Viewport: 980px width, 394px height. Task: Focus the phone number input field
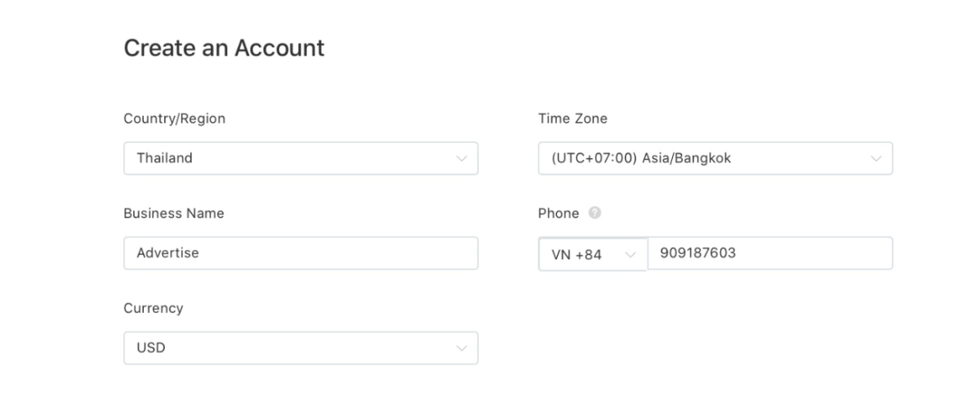click(x=808, y=253)
